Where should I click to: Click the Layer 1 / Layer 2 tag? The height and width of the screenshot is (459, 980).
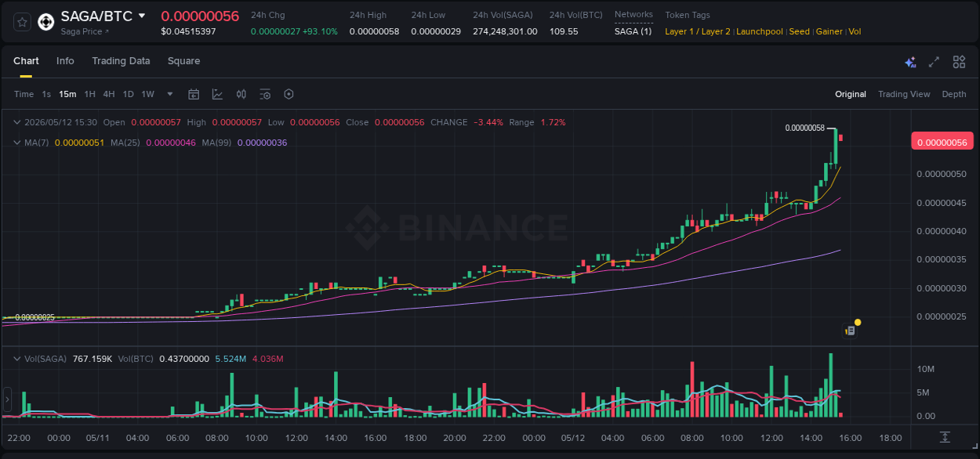[698, 31]
